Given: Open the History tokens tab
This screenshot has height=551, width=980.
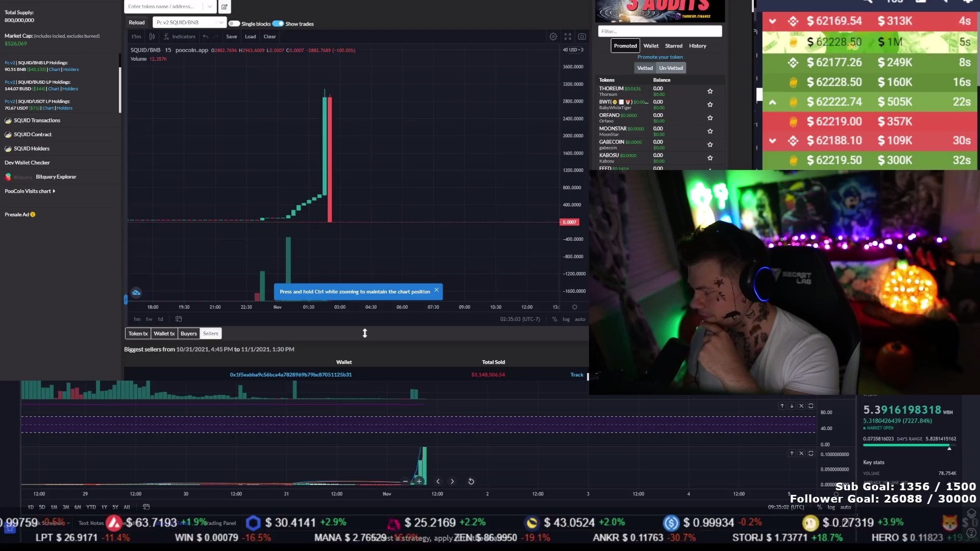Looking at the screenshot, I should pyautogui.click(x=697, y=46).
